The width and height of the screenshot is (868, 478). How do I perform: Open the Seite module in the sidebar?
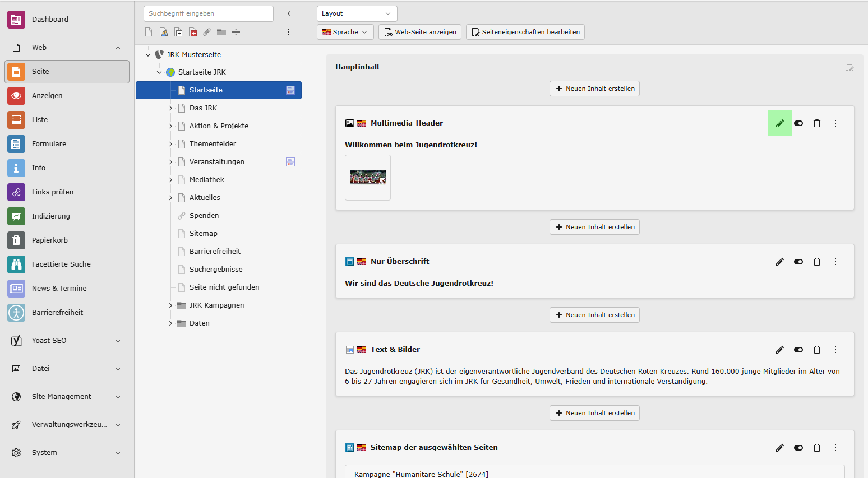click(67, 72)
